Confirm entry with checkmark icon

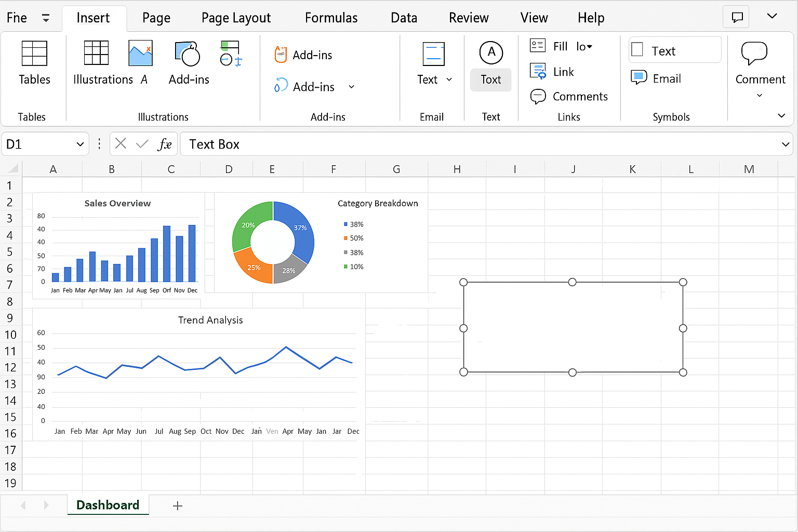pos(142,143)
